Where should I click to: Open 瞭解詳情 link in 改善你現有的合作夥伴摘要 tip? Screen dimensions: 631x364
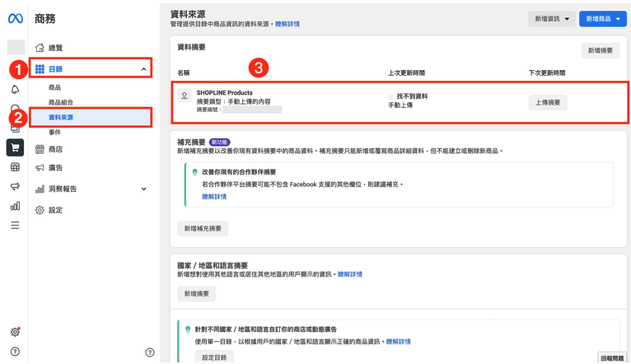coord(214,197)
